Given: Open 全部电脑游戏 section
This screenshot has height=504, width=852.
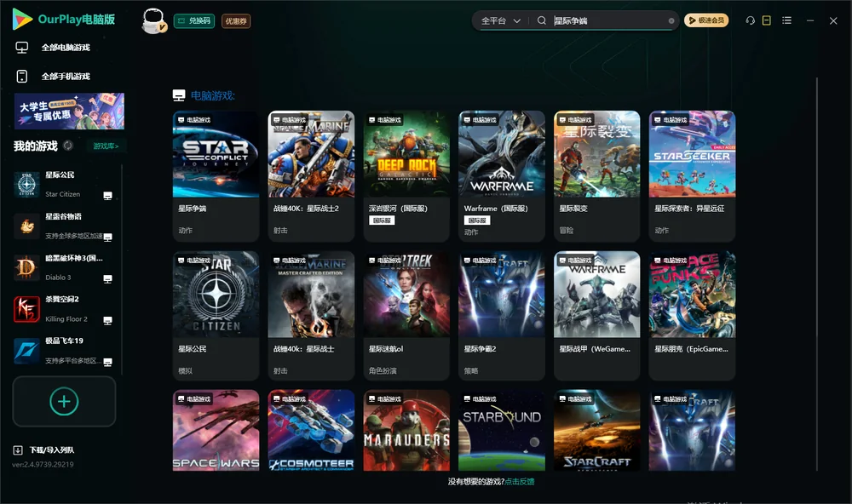Looking at the screenshot, I should click(66, 48).
